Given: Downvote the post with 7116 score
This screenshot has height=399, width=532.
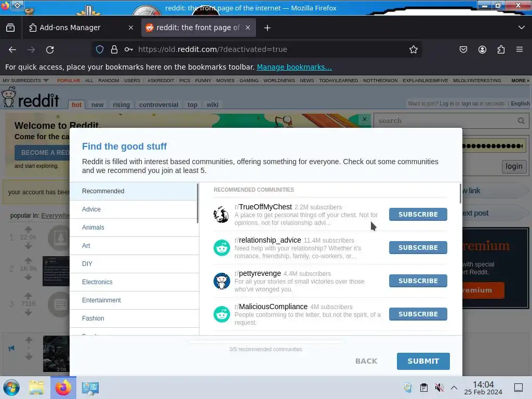Looking at the screenshot, I should [x=29, y=312].
